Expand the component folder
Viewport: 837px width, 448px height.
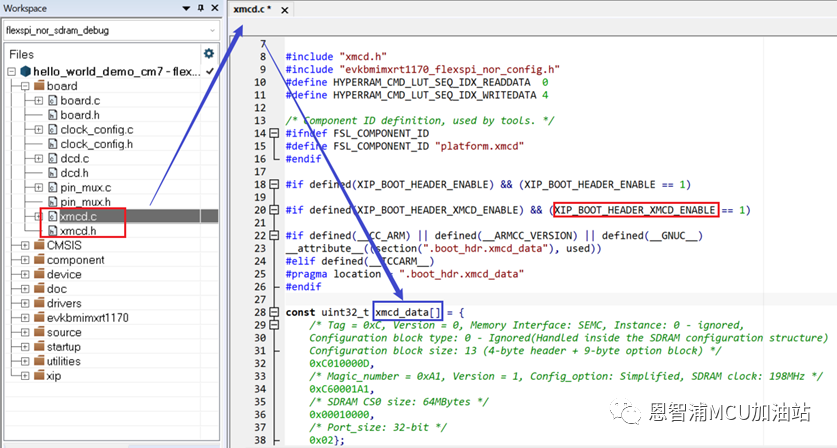(25, 260)
